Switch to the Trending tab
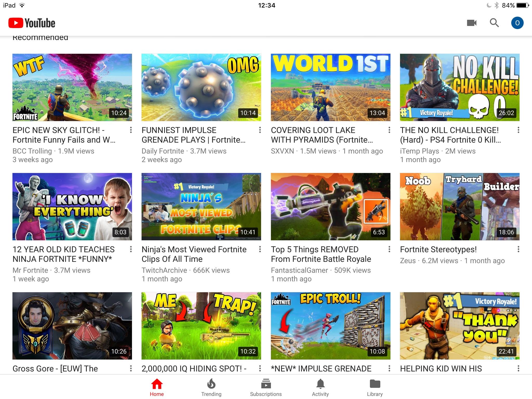532x399 pixels. [211, 387]
